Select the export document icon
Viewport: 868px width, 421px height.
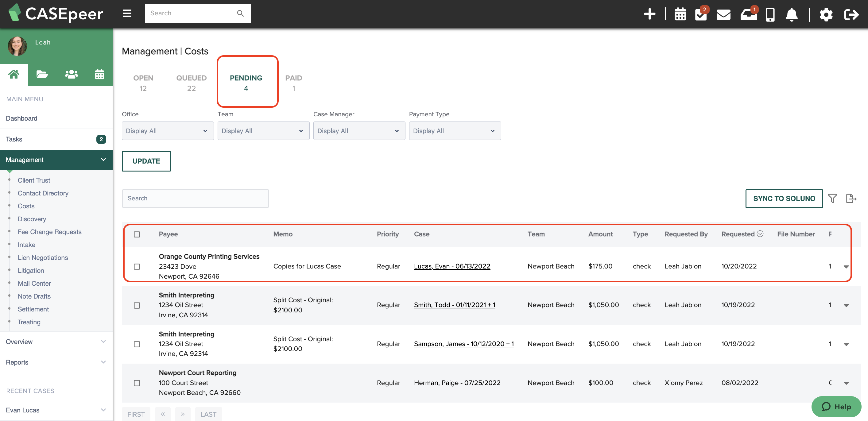coord(851,198)
